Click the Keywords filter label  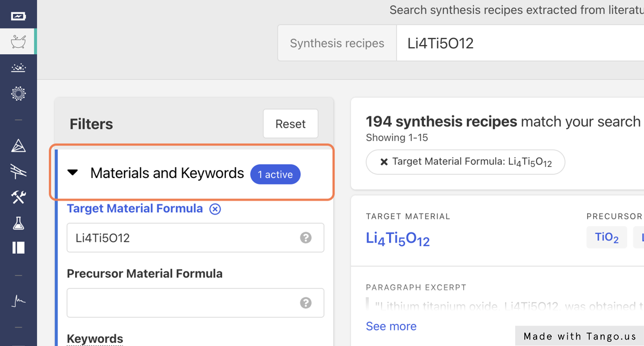(x=95, y=339)
